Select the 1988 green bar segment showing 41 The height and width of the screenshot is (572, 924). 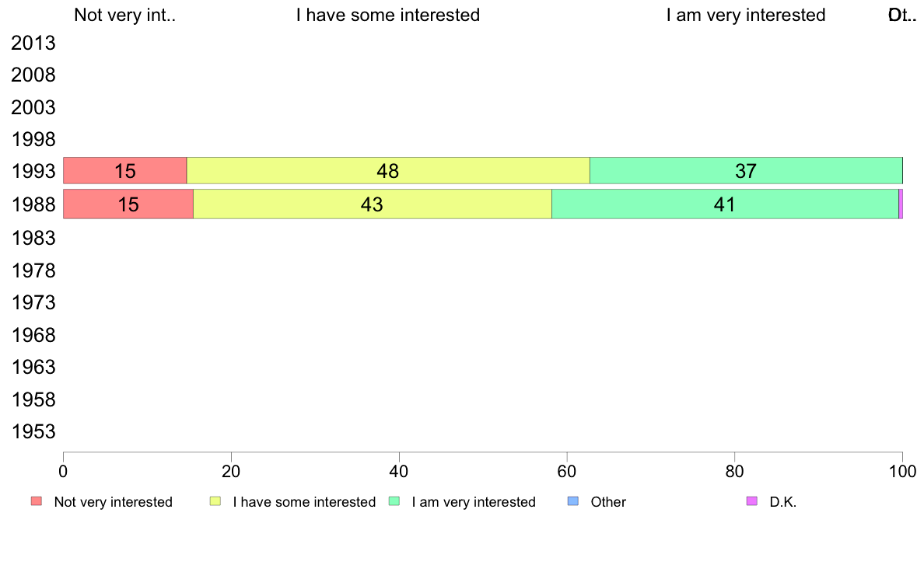pos(726,204)
